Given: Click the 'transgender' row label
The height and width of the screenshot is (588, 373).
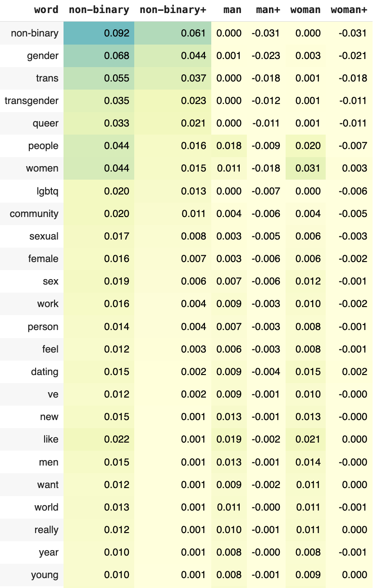Looking at the screenshot, I should (x=32, y=101).
